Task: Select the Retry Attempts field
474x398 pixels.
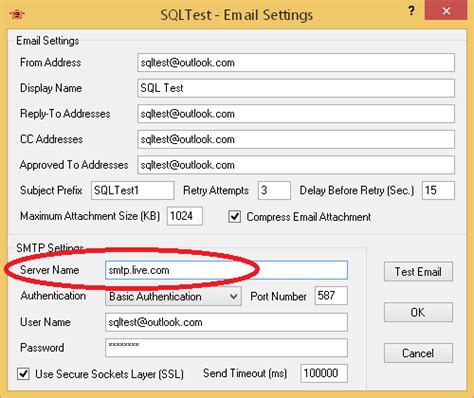Action: tap(274, 190)
